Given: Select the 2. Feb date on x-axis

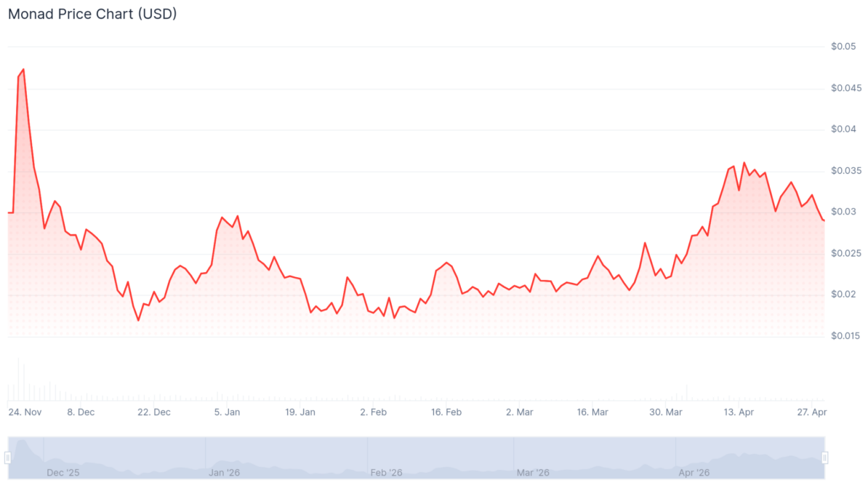Looking at the screenshot, I should coord(373,412).
